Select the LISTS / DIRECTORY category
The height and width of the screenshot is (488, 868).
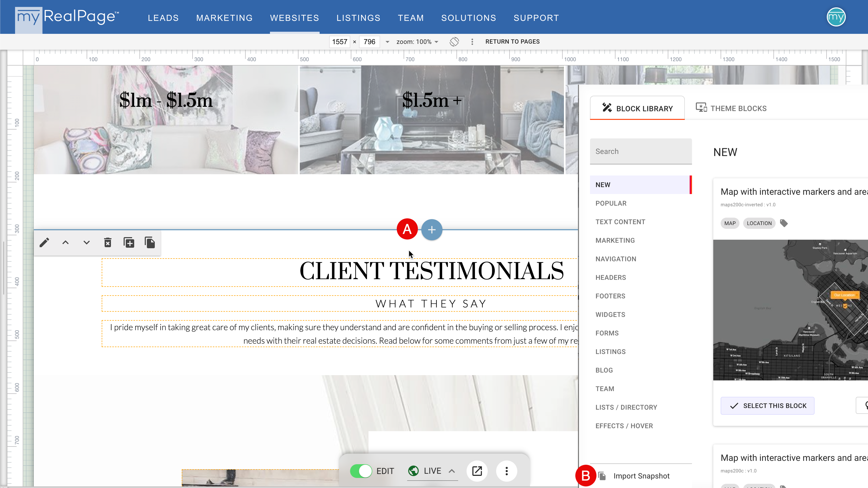641,407
